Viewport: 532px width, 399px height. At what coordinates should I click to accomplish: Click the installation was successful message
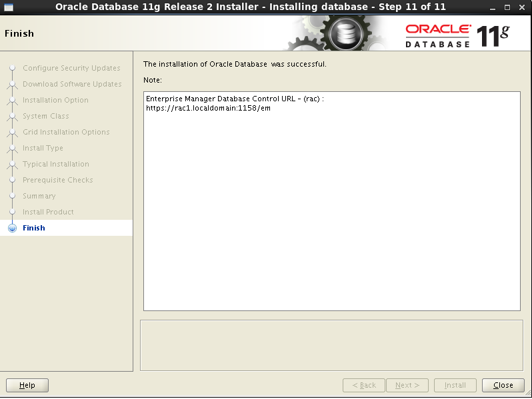pos(235,64)
